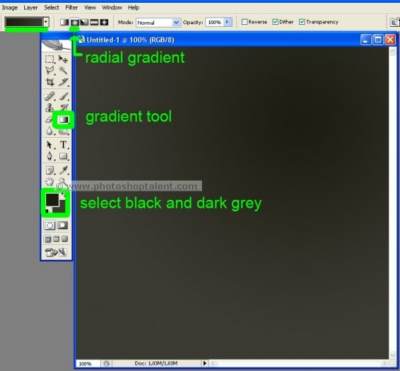Choose Linear Gradient style
This screenshot has height=371, width=400.
[64, 22]
